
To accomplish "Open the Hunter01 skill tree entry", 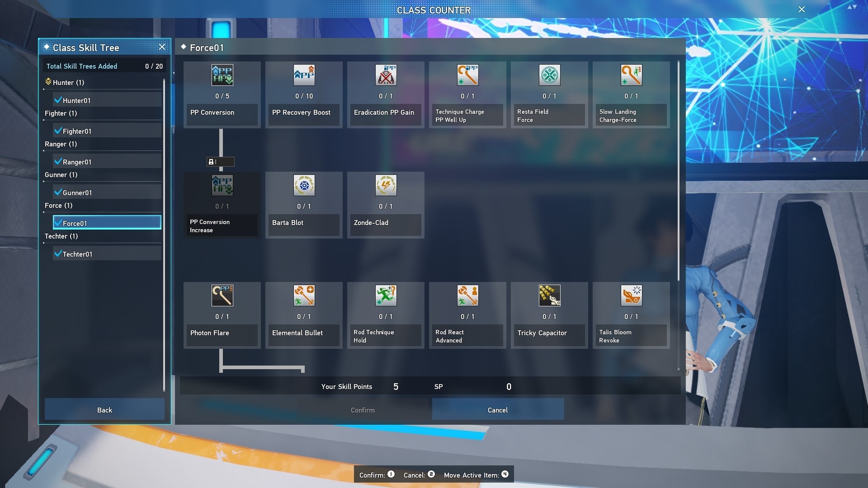I will (107, 100).
